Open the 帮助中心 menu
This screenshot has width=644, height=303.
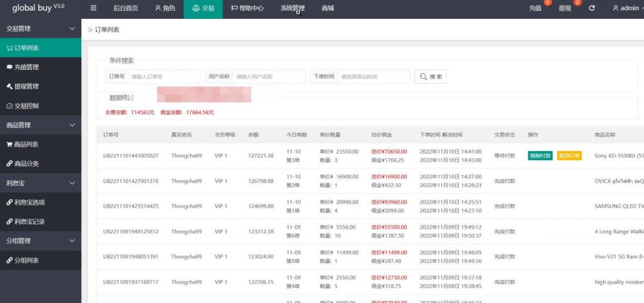click(x=247, y=8)
